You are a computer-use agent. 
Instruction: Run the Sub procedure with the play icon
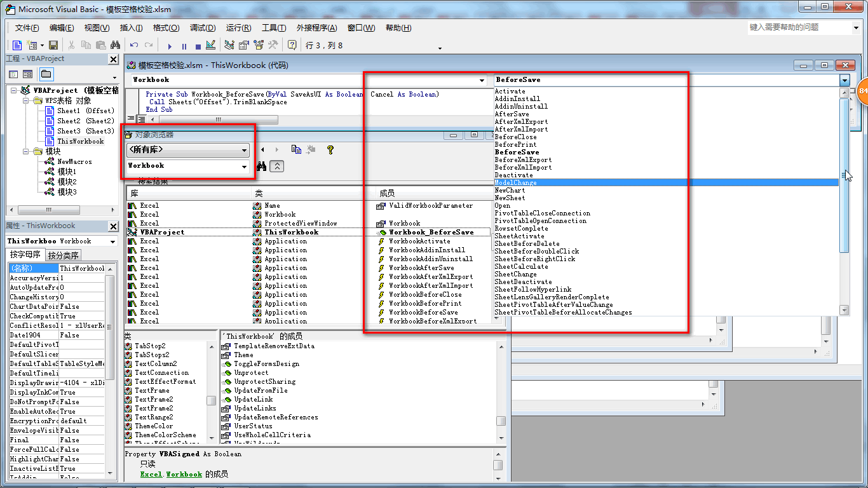pyautogui.click(x=170, y=44)
